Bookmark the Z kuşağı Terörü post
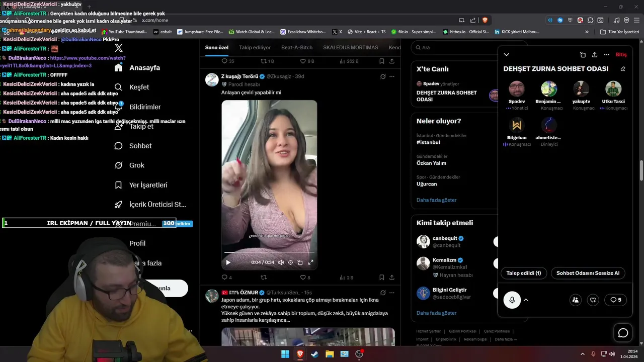 [x=382, y=277]
